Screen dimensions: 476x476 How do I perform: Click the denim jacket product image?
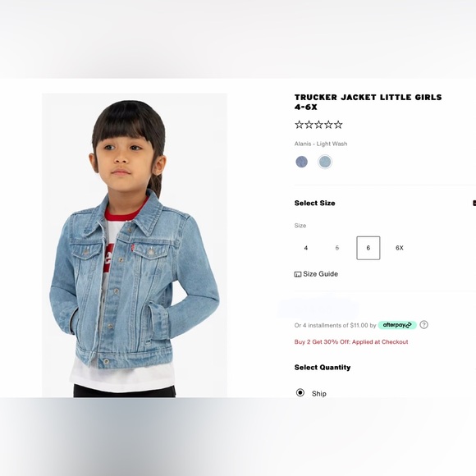click(x=135, y=245)
